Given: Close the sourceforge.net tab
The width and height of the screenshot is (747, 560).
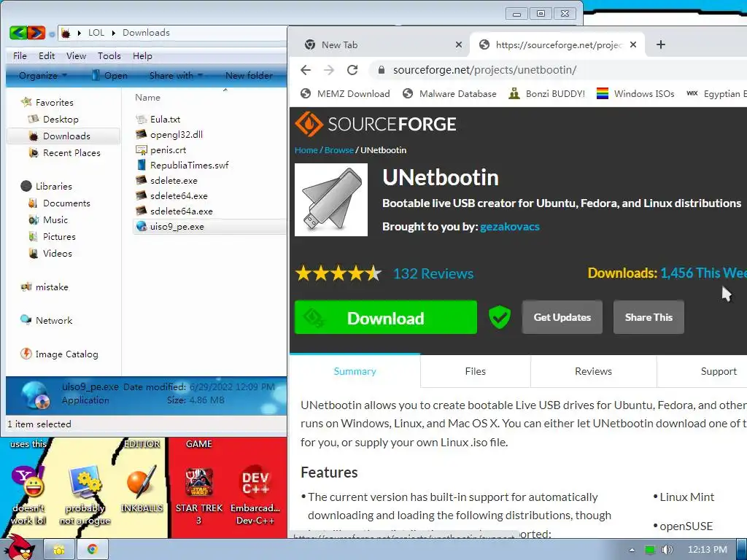Looking at the screenshot, I should pos(633,44).
